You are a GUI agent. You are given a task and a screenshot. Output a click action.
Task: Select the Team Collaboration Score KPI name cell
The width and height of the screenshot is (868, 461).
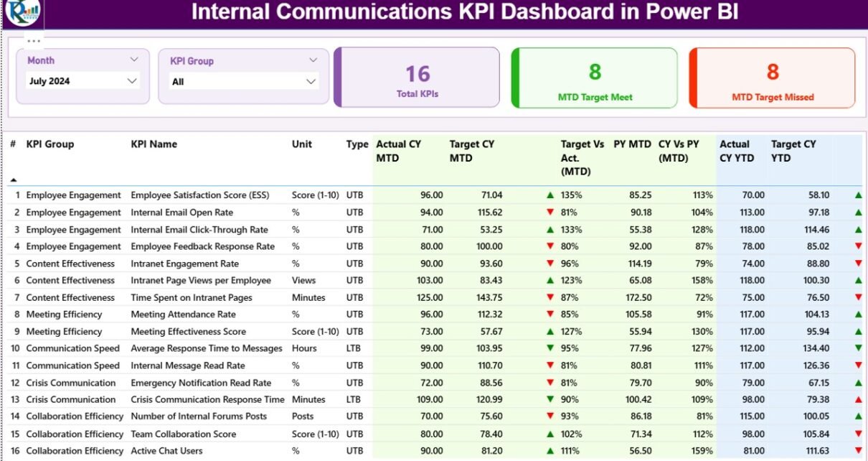pos(183,434)
